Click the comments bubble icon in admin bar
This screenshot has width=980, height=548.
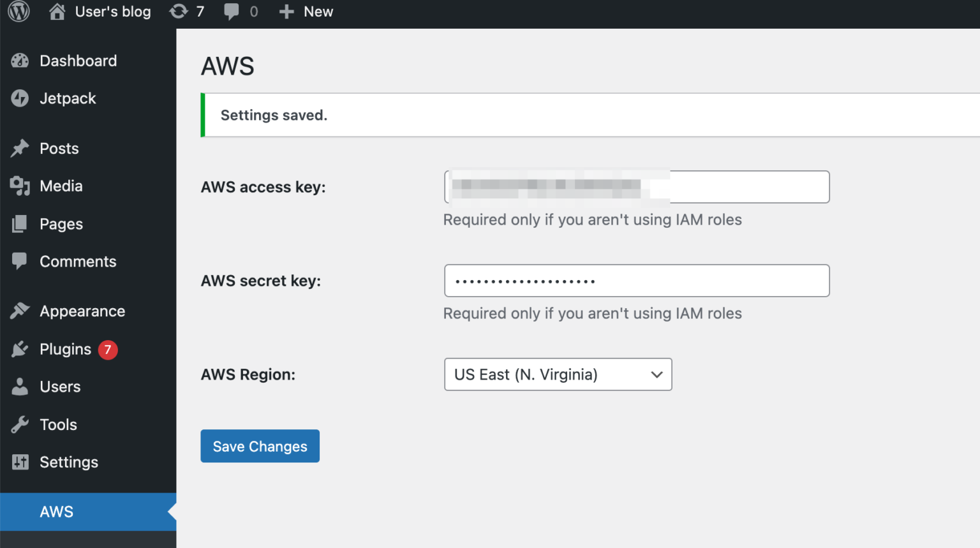232,11
